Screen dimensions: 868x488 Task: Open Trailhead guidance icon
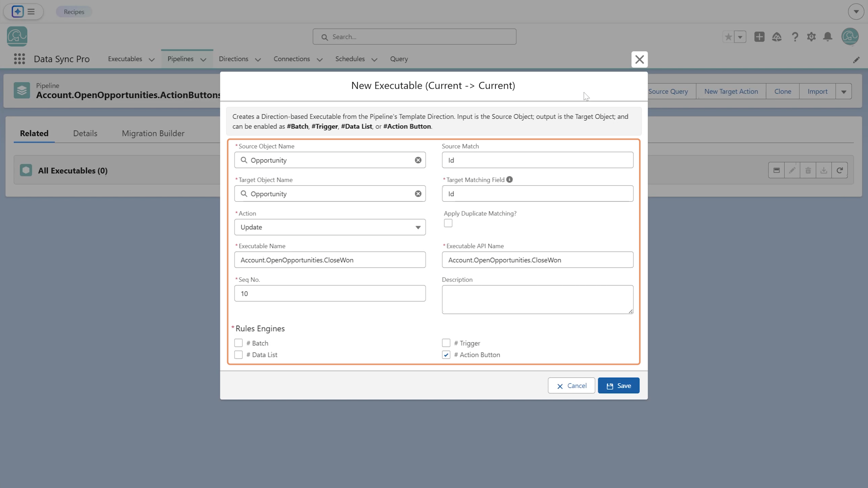777,37
